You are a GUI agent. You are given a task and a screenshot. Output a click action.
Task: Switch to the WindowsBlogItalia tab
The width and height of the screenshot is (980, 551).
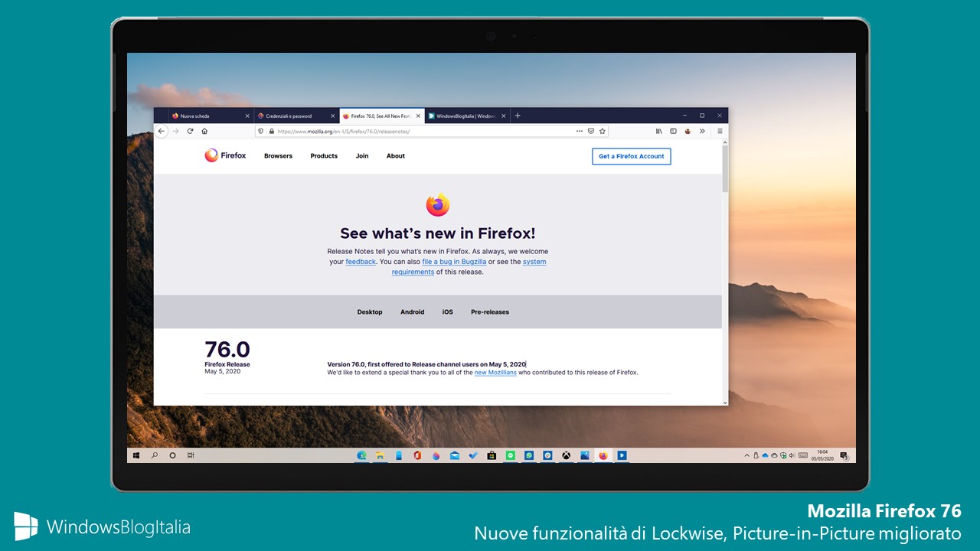(466, 116)
